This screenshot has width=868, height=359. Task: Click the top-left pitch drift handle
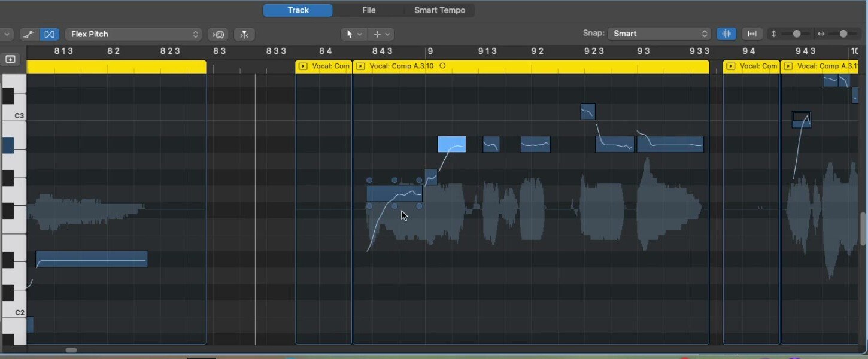(369, 180)
